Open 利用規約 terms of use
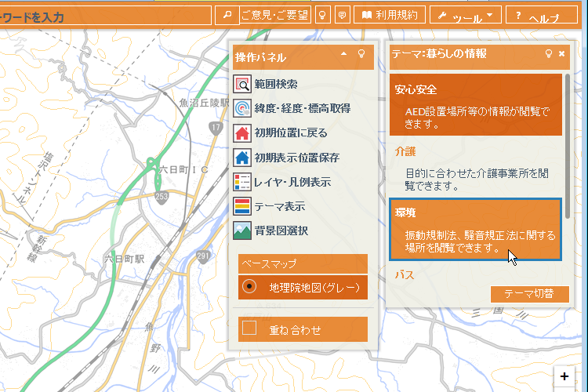 390,15
